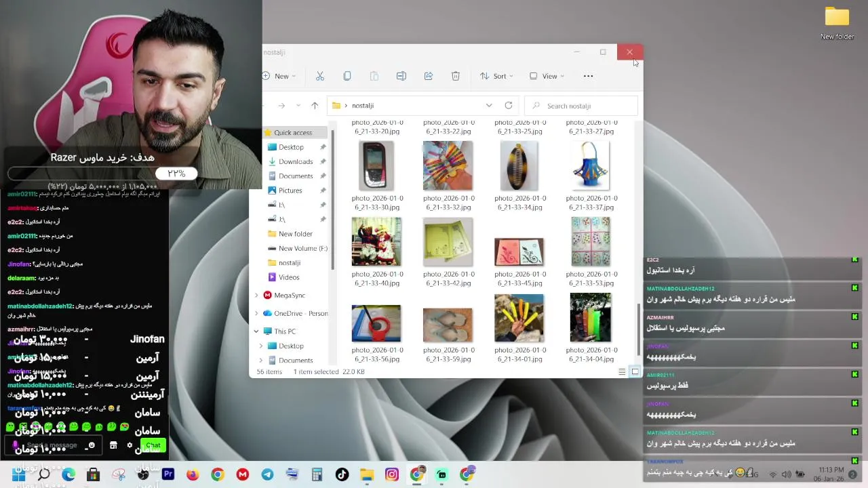The image size is (868, 488).
Task: Click the Cut scissors icon in Explorer toolbar
Action: tap(320, 76)
